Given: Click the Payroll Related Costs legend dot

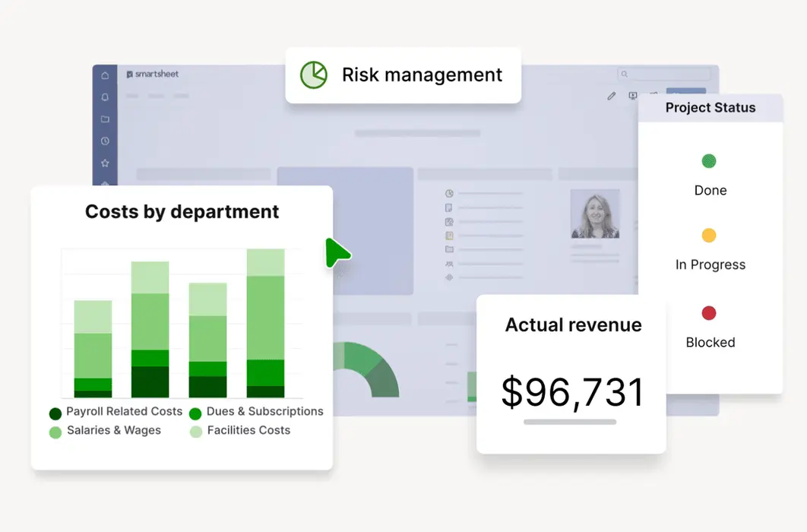Looking at the screenshot, I should pyautogui.click(x=55, y=413).
